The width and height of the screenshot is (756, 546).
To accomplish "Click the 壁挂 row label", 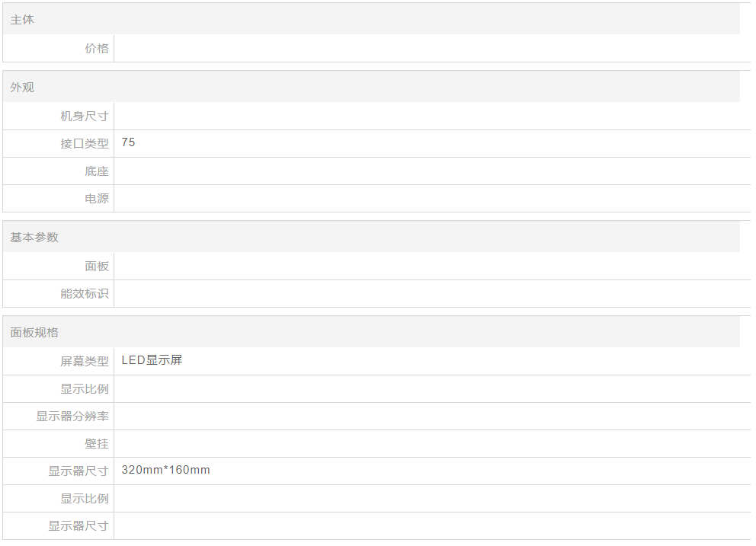I will (97, 444).
